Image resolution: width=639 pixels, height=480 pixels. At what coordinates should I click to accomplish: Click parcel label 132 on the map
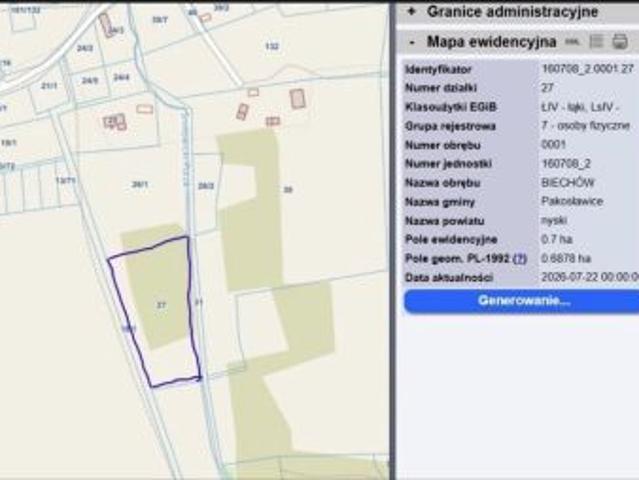tap(272, 46)
